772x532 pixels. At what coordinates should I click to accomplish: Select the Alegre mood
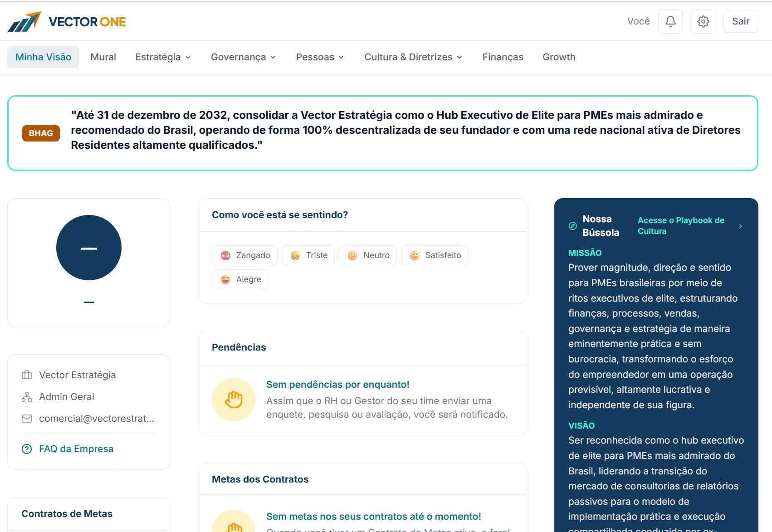(x=240, y=279)
